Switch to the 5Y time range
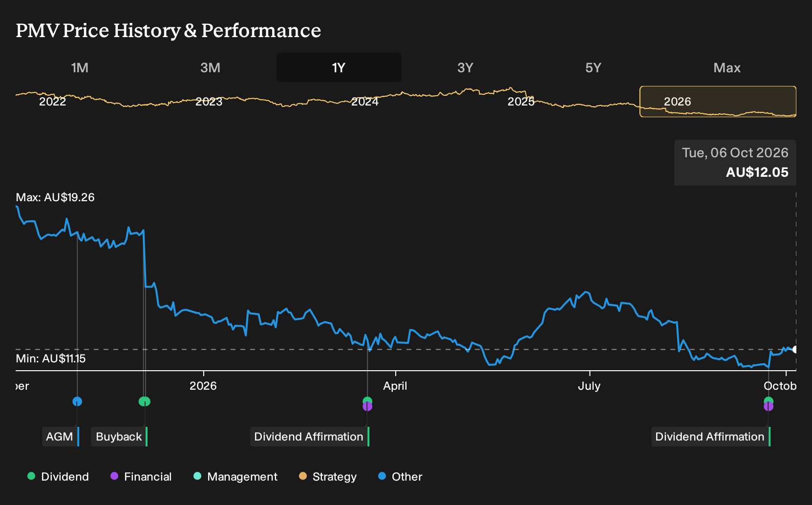 pyautogui.click(x=593, y=68)
